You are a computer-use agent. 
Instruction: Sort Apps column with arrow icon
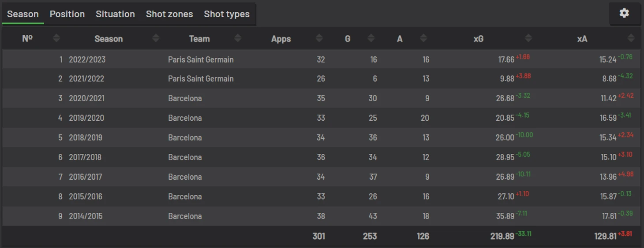(319, 38)
